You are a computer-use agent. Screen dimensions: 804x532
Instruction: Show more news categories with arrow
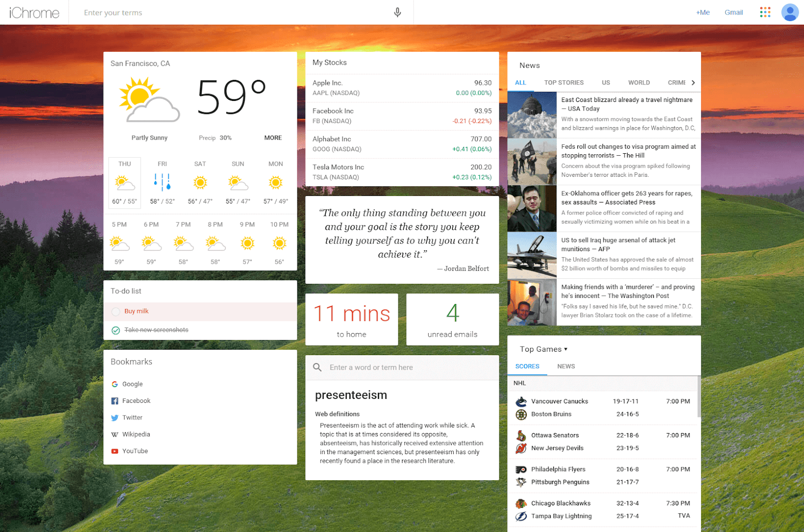point(693,83)
